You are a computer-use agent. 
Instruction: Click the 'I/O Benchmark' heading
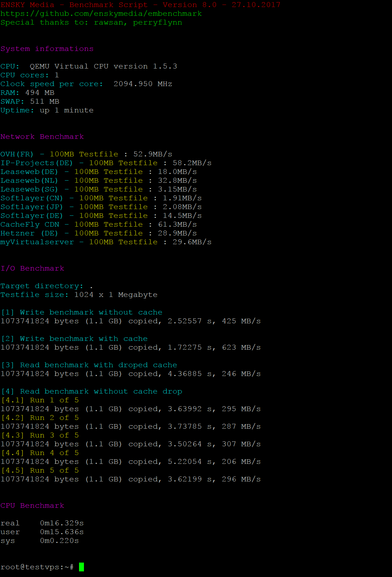(x=32, y=268)
